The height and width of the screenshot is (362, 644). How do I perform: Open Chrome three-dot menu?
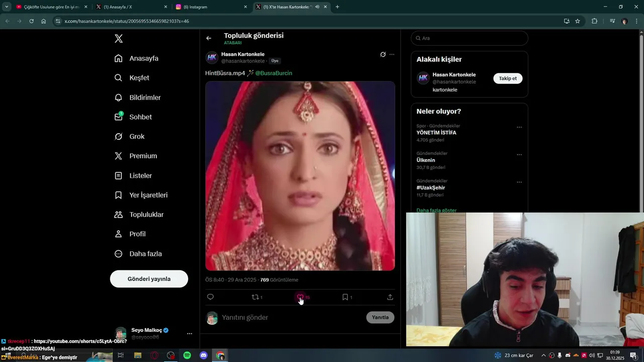(x=636, y=21)
